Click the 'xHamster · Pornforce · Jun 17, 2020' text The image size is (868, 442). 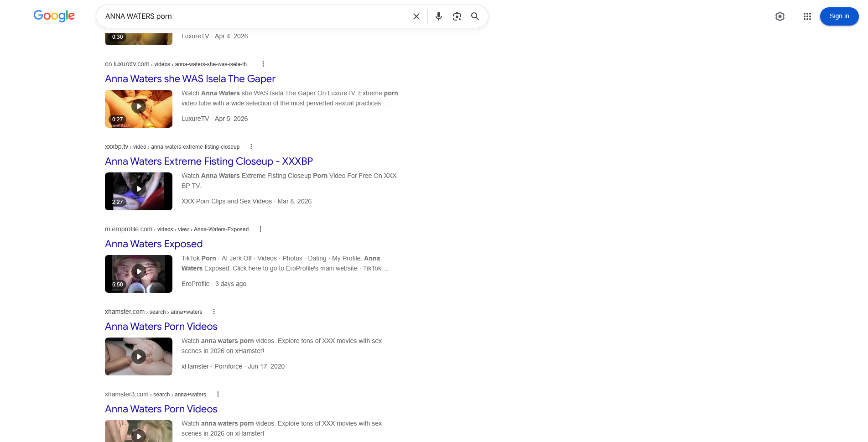pos(233,366)
